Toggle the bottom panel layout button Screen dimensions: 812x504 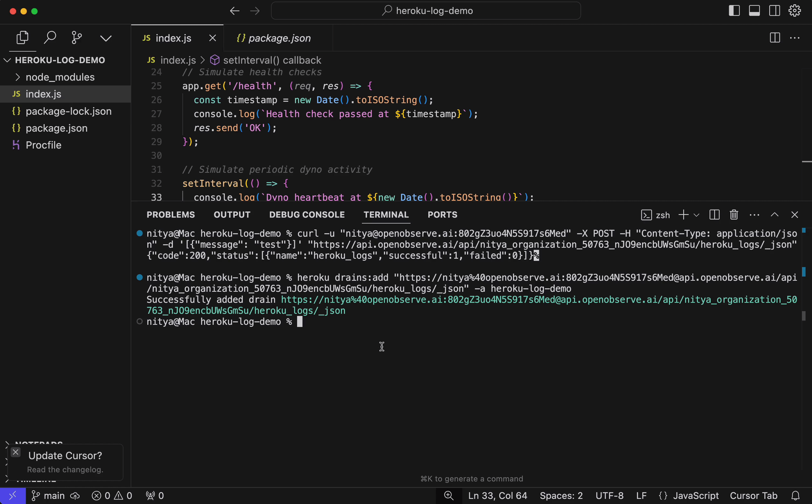point(754,11)
